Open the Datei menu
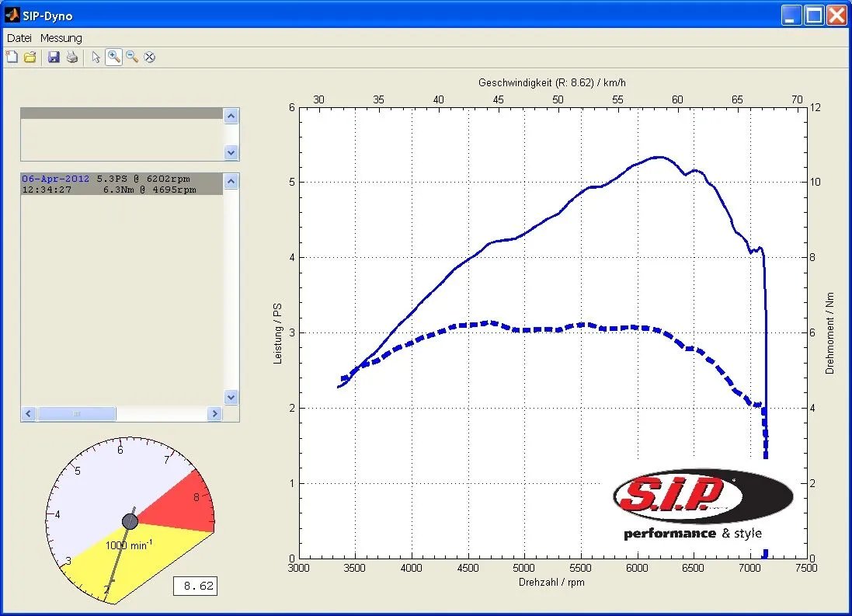Image resolution: width=852 pixels, height=616 pixels. point(19,38)
